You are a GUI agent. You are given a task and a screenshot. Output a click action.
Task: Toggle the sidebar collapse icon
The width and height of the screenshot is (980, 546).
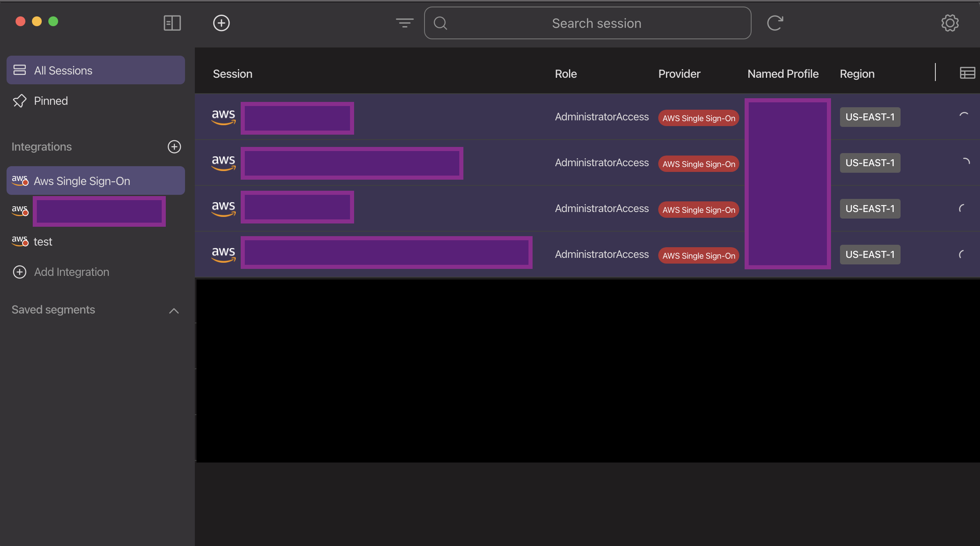(172, 23)
